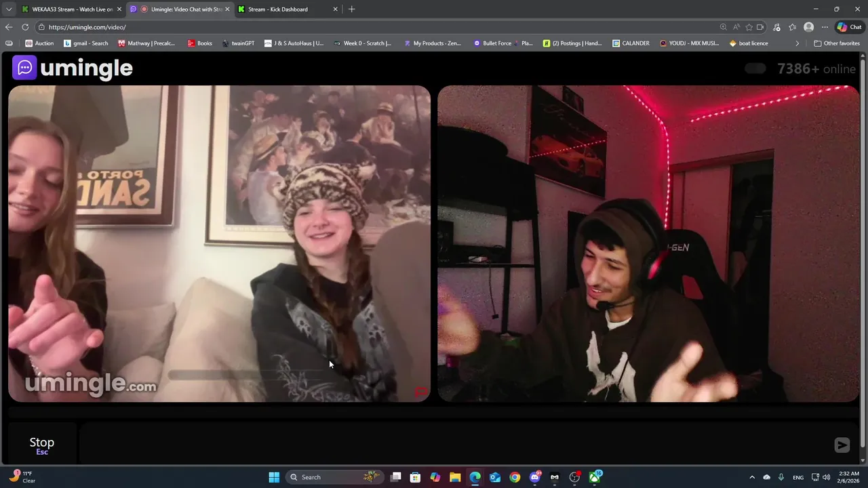
Task: Open Bullet Force bookmark
Action: (503, 43)
